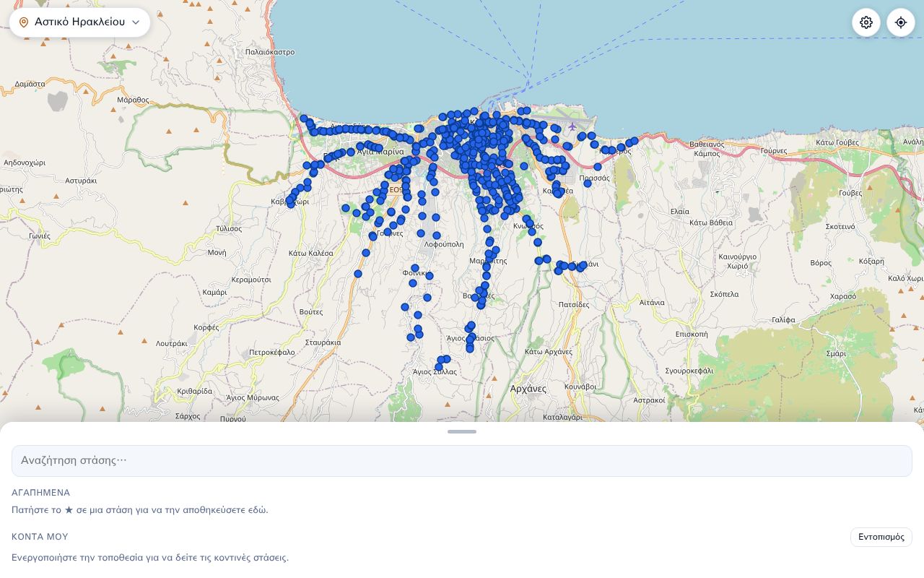This screenshot has width=924, height=578.
Task: Click the purple airport plane icon on map
Action: 572,126
